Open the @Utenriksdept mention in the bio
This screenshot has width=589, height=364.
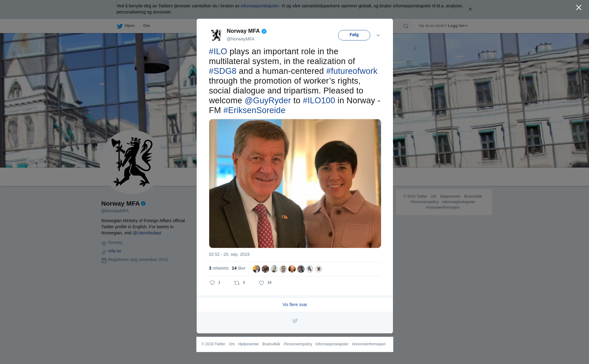[x=147, y=233]
